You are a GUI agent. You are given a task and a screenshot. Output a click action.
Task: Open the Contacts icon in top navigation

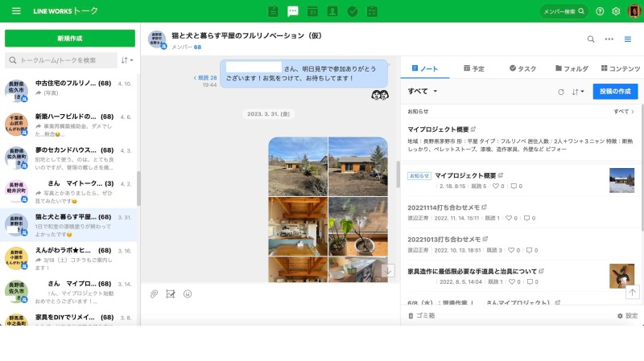click(332, 11)
